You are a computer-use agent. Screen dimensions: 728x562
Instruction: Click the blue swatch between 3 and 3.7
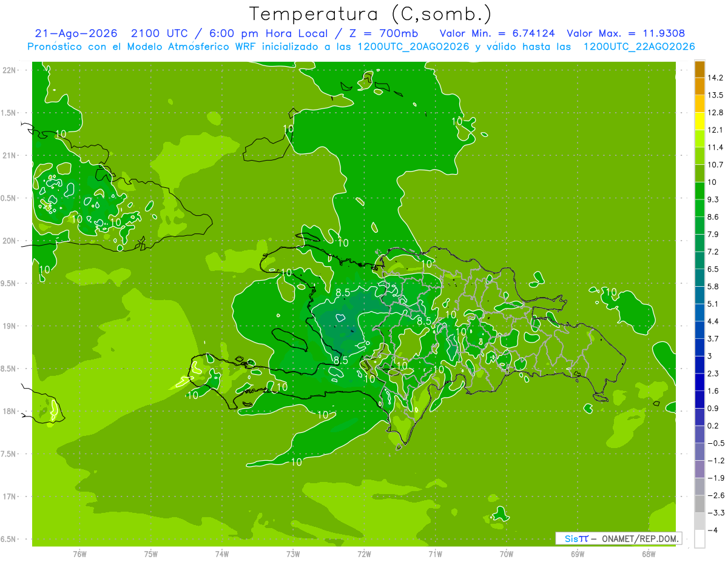(699, 347)
